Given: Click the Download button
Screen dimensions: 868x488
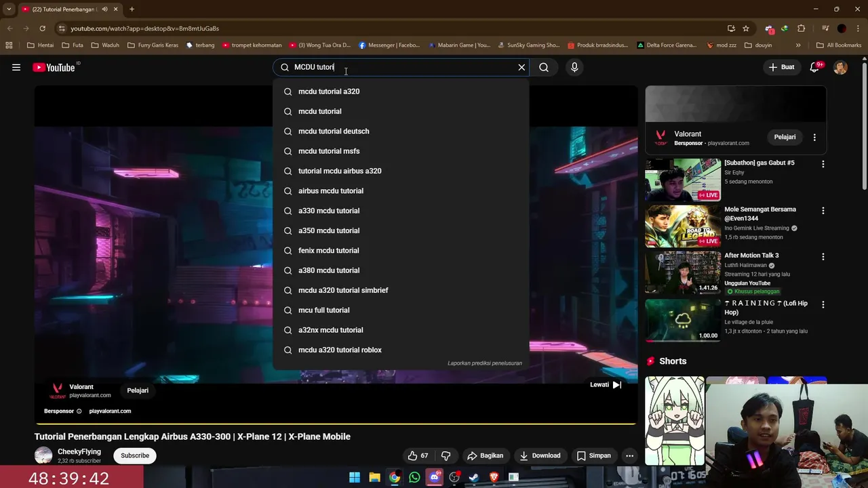Looking at the screenshot, I should pos(540,455).
